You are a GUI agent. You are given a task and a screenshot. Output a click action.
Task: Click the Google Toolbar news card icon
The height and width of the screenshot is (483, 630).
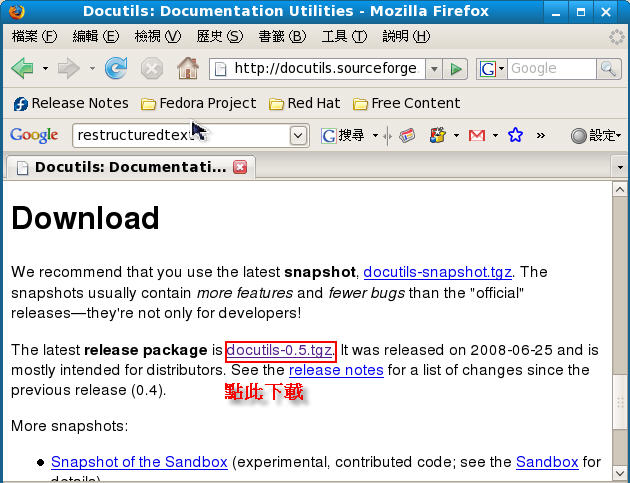[x=407, y=135]
